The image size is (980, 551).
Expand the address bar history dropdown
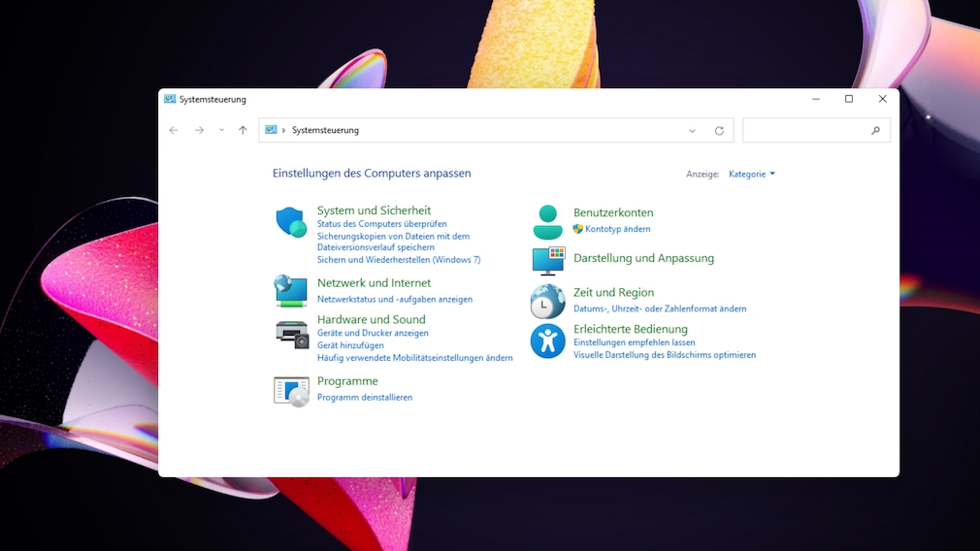coord(692,131)
